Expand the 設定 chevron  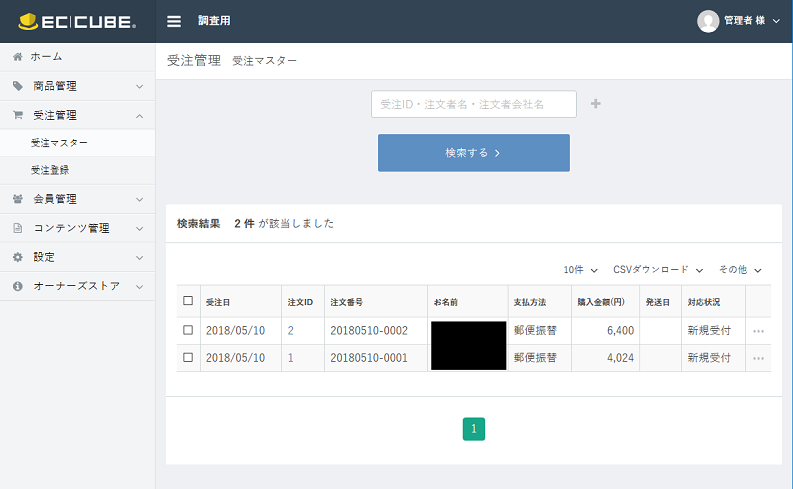pos(140,257)
